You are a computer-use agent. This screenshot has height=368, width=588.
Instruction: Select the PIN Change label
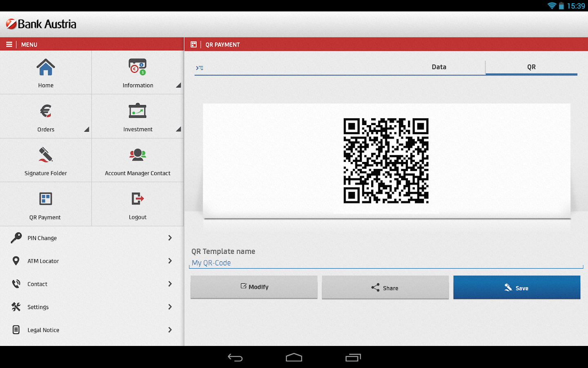pyautogui.click(x=42, y=238)
